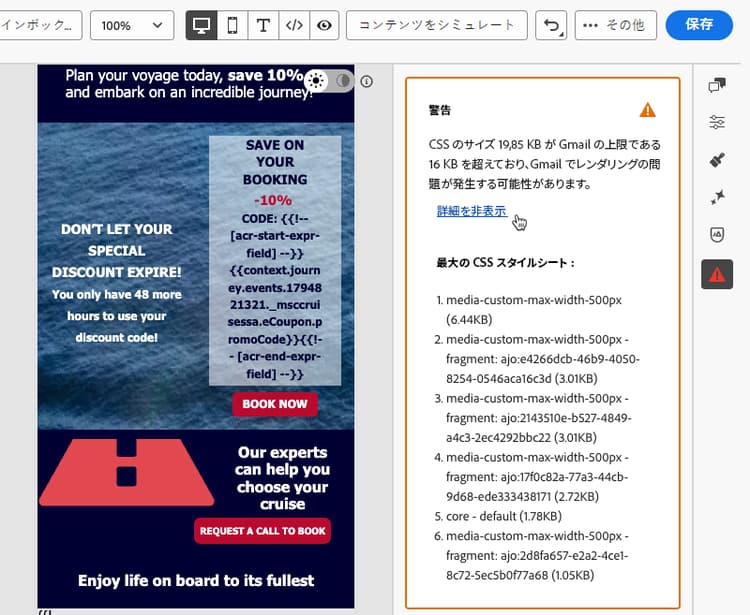This screenshot has width=750, height=615.
Task: Open その他 more options menu
Action: point(616,25)
